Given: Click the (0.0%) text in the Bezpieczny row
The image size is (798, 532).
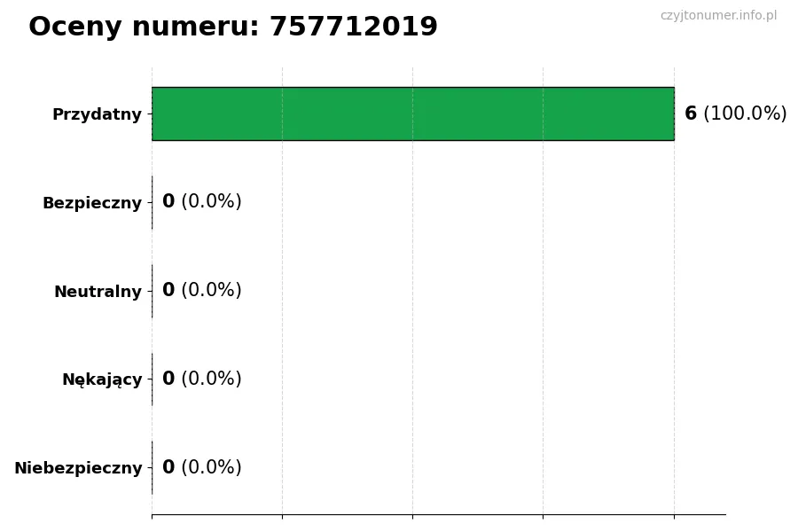Looking at the screenshot, I should (x=211, y=202).
